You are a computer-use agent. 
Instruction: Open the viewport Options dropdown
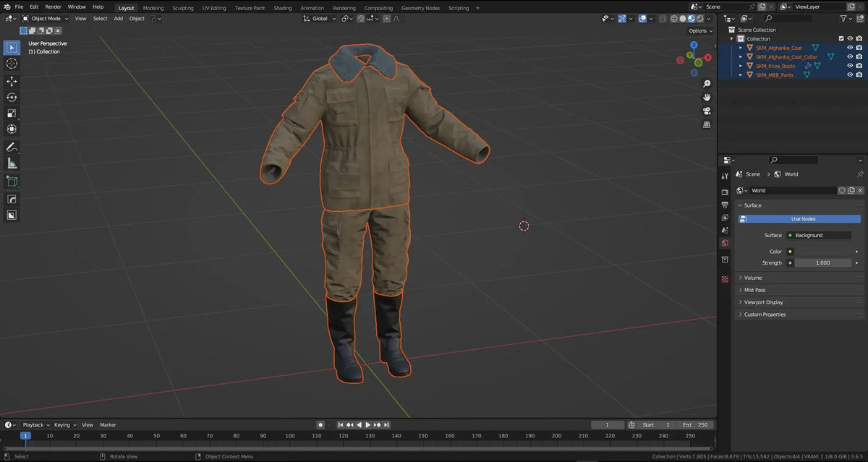pos(699,31)
